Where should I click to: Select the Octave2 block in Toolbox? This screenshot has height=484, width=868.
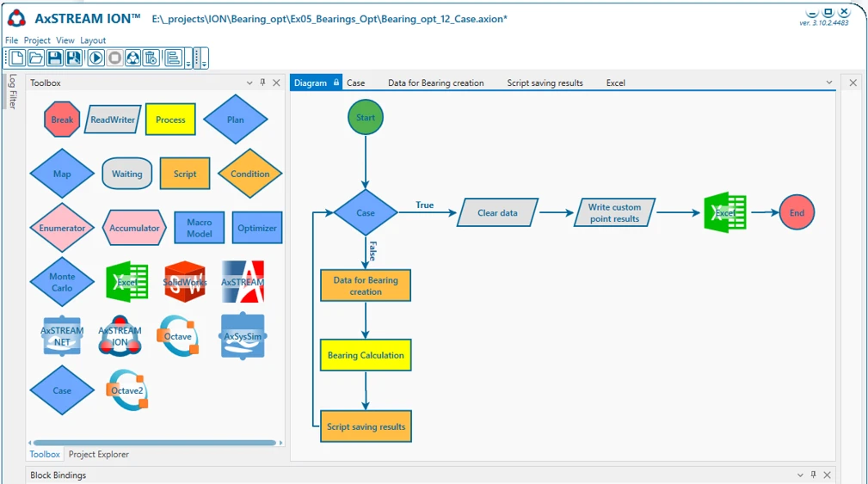pos(126,390)
